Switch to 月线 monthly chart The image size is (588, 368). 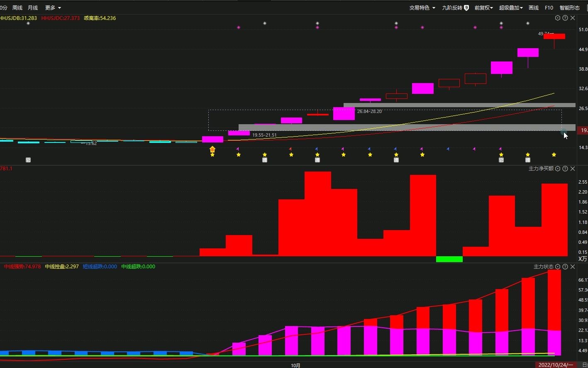(x=33, y=7)
